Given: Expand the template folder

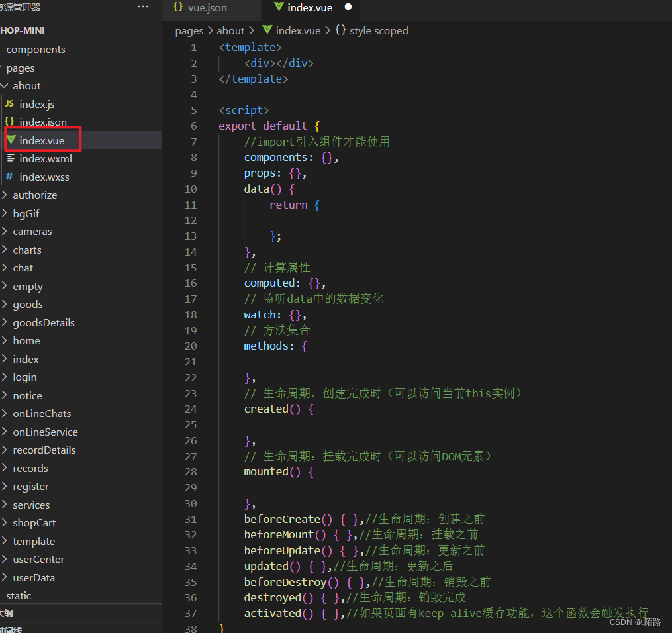Looking at the screenshot, I should (x=4, y=541).
